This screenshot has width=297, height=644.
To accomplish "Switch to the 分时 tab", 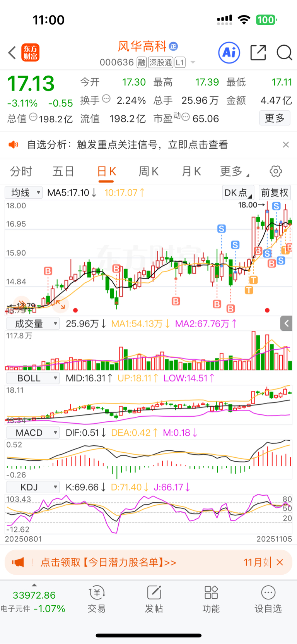I will click(x=21, y=171).
